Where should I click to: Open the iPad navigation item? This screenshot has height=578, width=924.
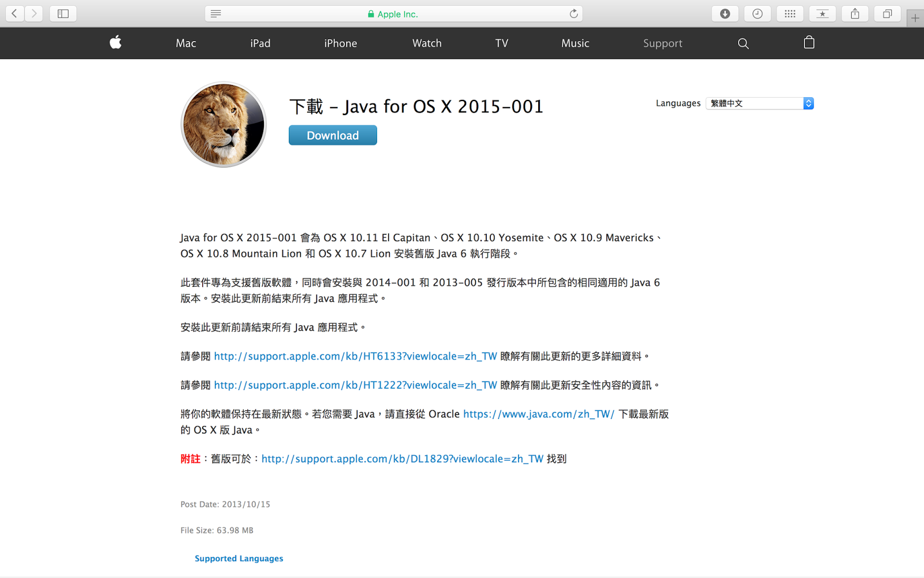click(x=260, y=43)
